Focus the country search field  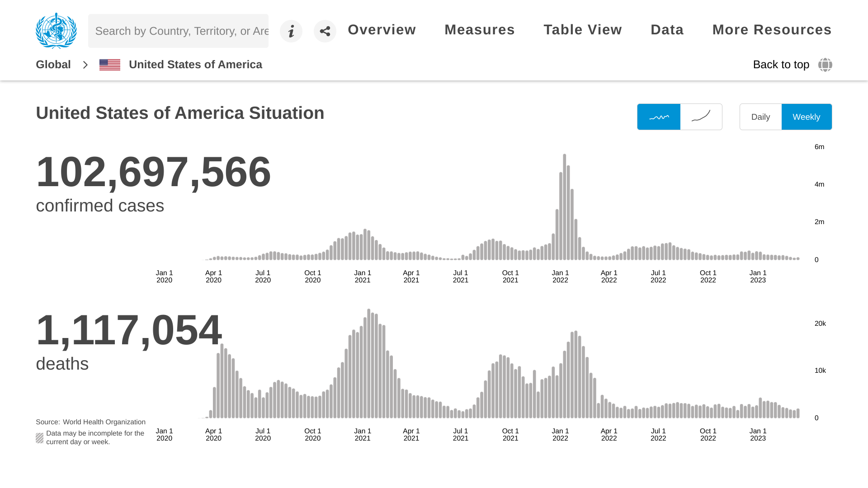[178, 31]
